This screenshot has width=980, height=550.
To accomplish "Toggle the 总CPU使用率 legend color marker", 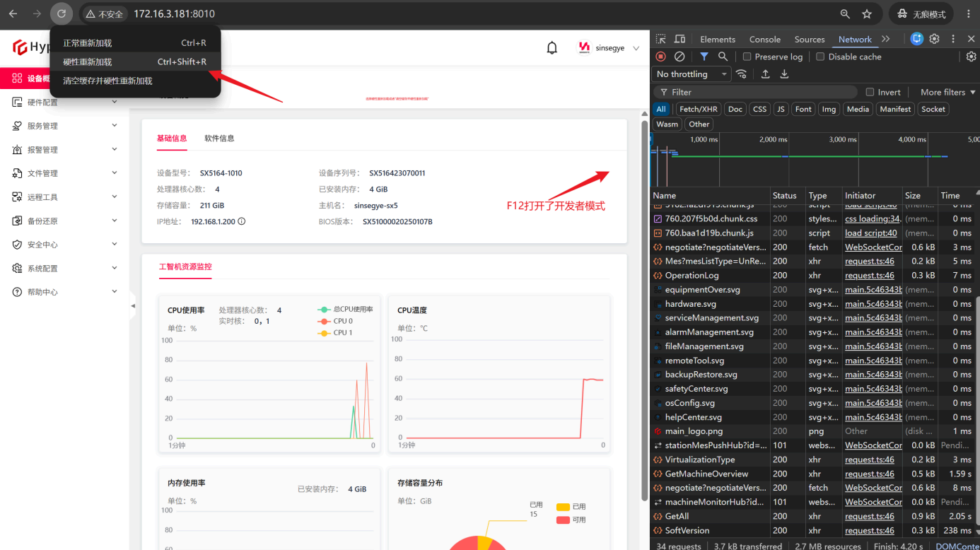I will click(324, 309).
